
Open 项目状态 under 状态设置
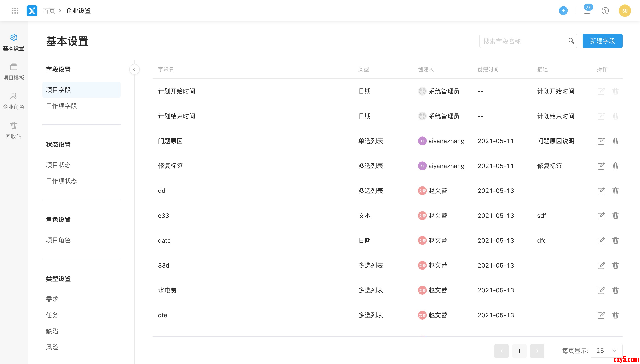[x=58, y=165]
